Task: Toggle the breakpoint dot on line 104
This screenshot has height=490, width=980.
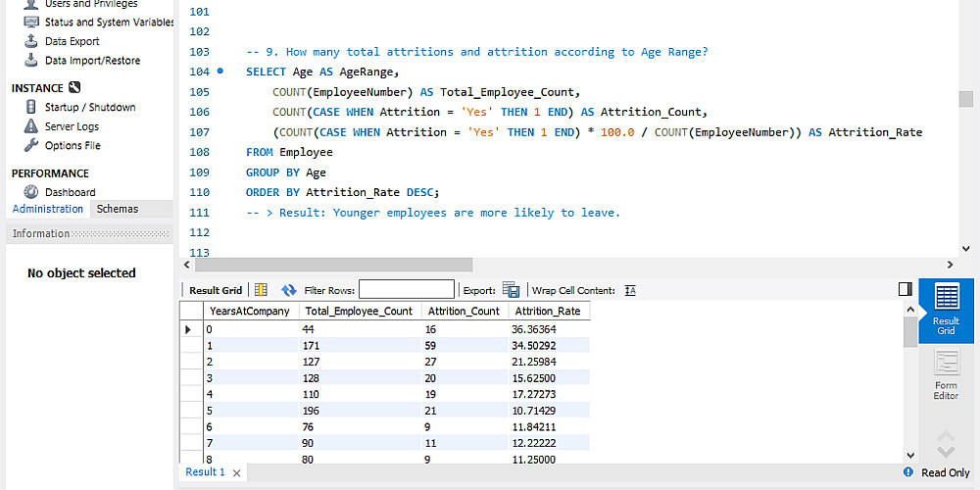Action: pyautogui.click(x=220, y=72)
